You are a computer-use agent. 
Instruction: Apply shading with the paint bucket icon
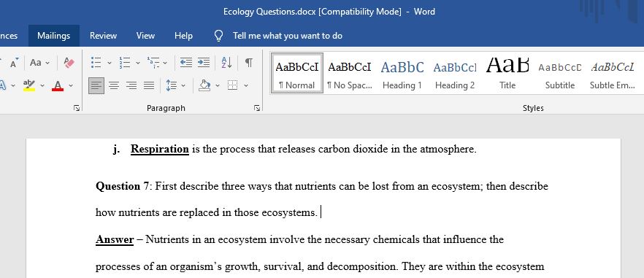(204, 85)
